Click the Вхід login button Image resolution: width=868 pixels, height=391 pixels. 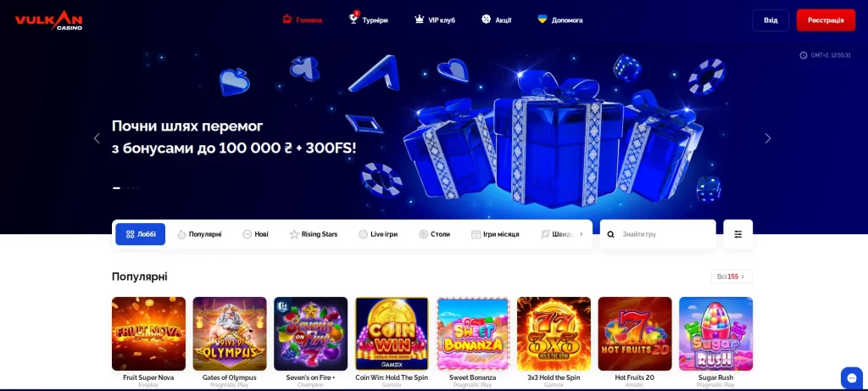pyautogui.click(x=771, y=20)
